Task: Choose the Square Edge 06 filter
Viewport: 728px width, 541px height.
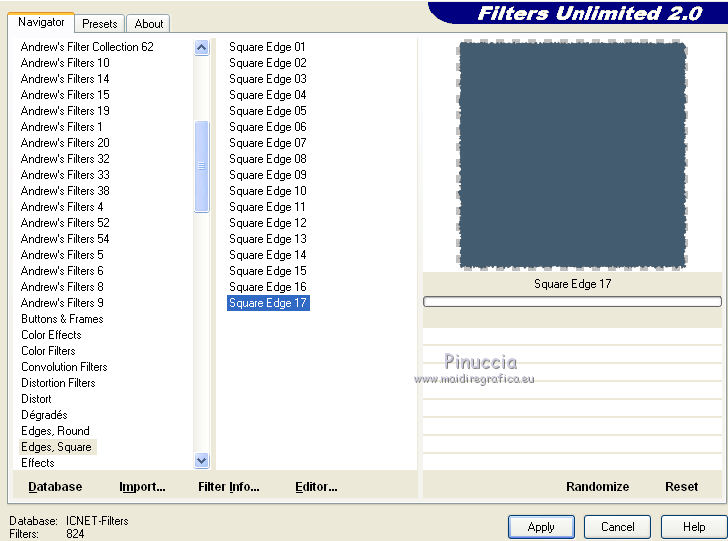Action: (267, 127)
